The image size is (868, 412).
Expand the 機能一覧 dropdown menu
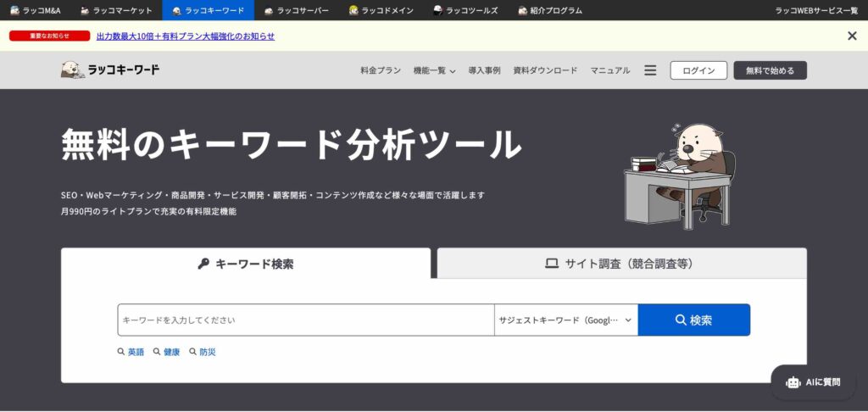(x=435, y=70)
